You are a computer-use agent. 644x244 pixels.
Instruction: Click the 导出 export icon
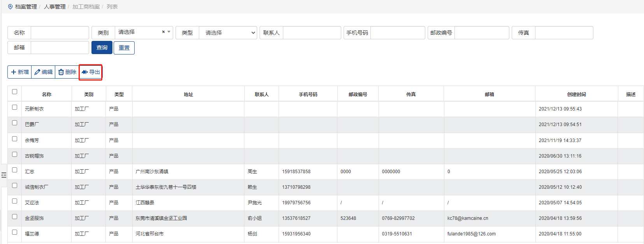pyautogui.click(x=84, y=72)
